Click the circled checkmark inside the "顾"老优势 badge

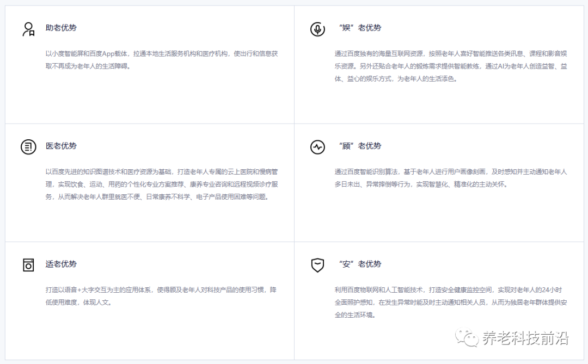pos(317,146)
